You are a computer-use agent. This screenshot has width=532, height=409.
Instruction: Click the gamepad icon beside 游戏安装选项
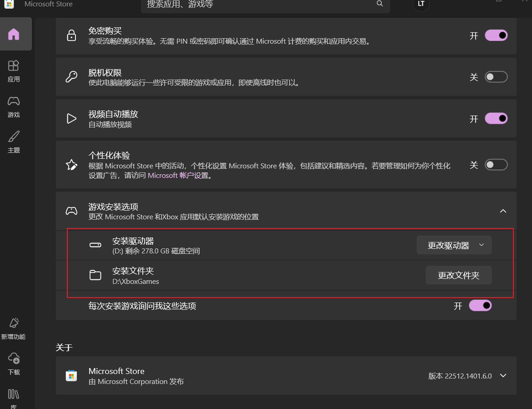click(x=71, y=211)
